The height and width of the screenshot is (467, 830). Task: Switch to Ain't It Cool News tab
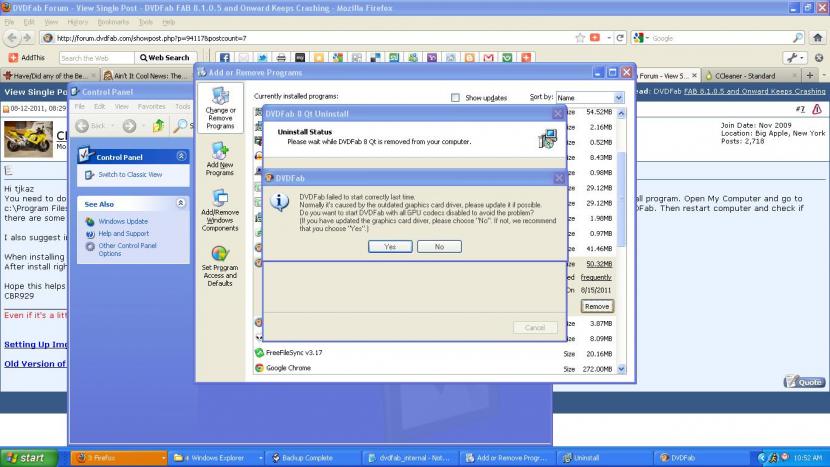tap(146, 76)
